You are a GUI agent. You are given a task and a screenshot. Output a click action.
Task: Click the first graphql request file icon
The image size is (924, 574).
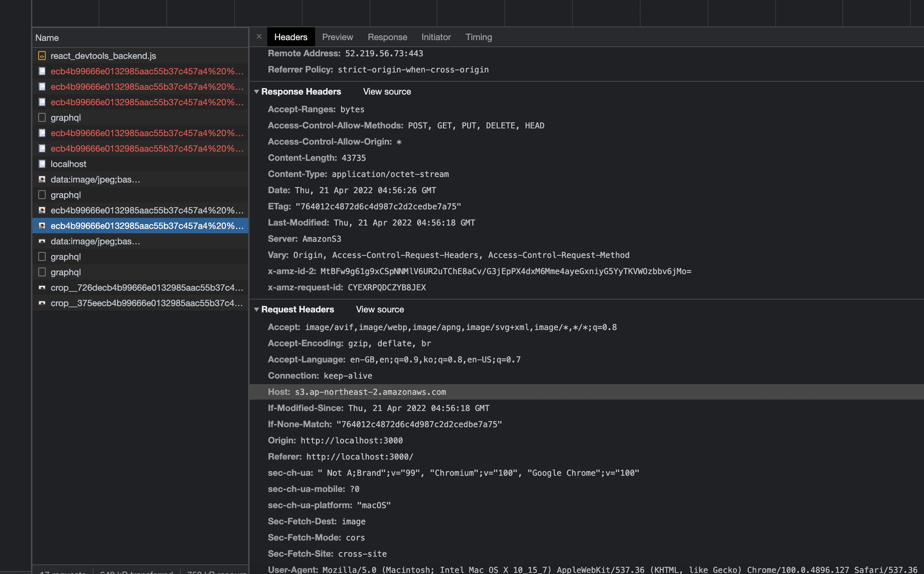pos(42,118)
